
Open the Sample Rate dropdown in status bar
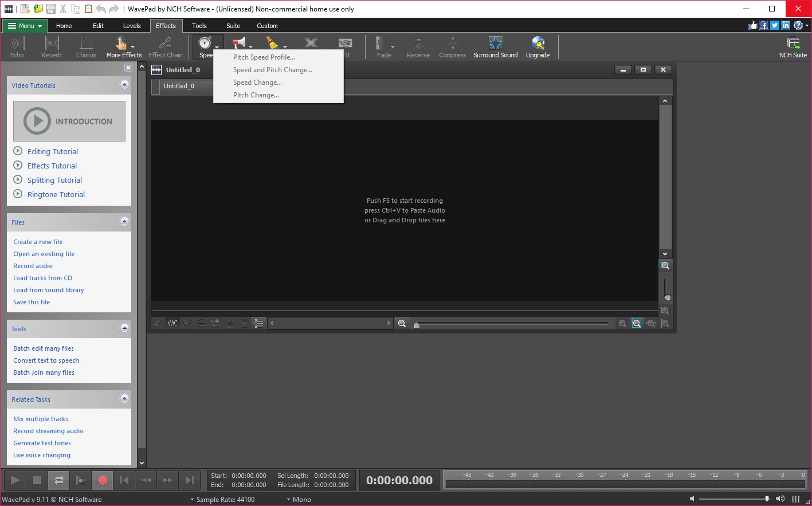[x=222, y=500]
